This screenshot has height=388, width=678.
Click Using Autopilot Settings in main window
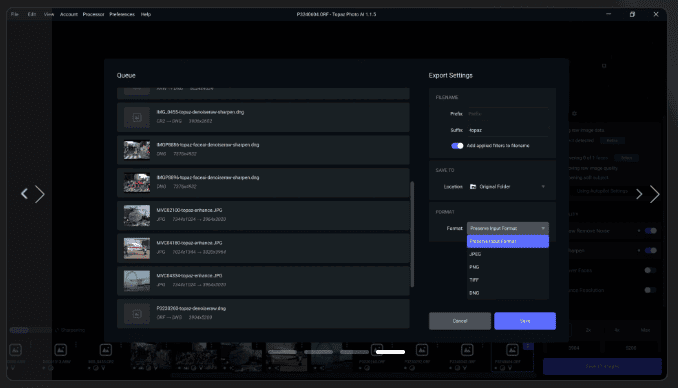coord(602,191)
